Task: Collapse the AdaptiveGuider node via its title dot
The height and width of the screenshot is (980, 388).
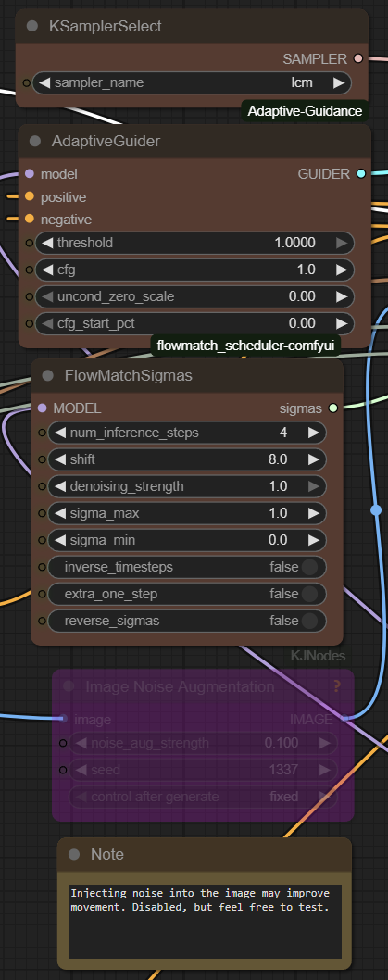Action: pyautogui.click(x=34, y=141)
